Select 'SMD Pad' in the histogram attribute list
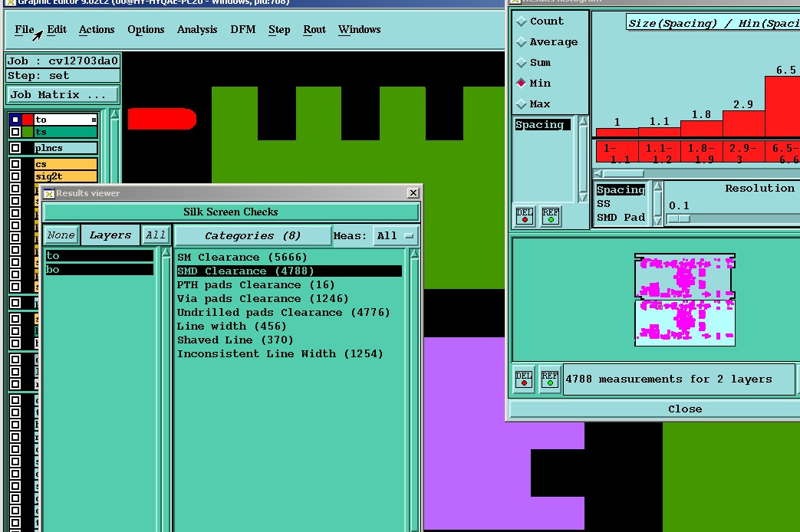The image size is (800, 532). (x=621, y=217)
